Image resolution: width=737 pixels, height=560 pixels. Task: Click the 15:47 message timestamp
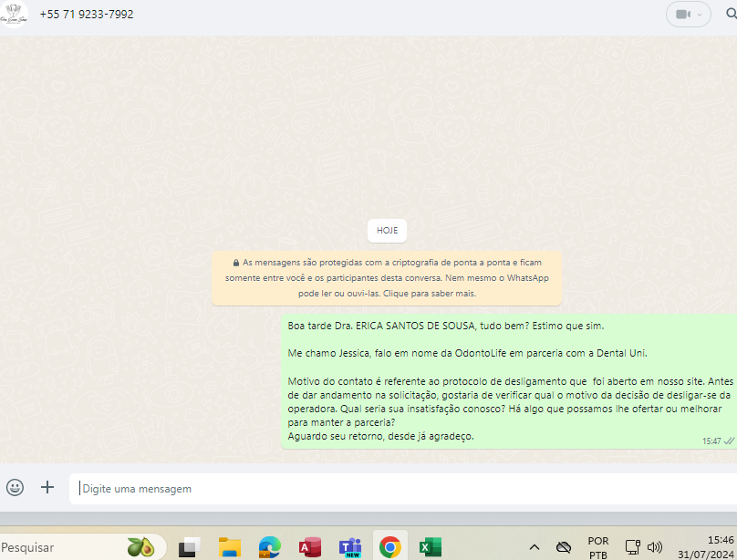pos(711,441)
